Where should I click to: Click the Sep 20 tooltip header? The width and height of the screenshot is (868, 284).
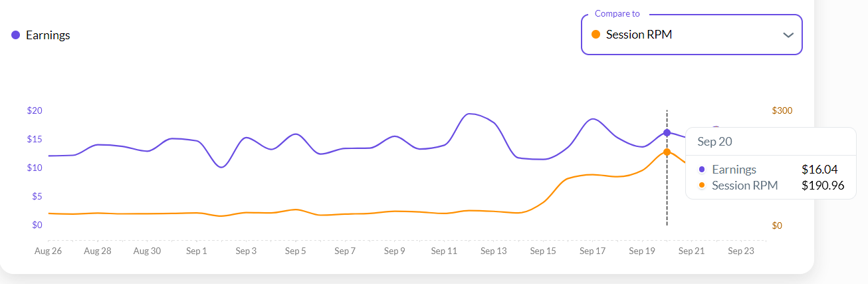click(x=714, y=142)
